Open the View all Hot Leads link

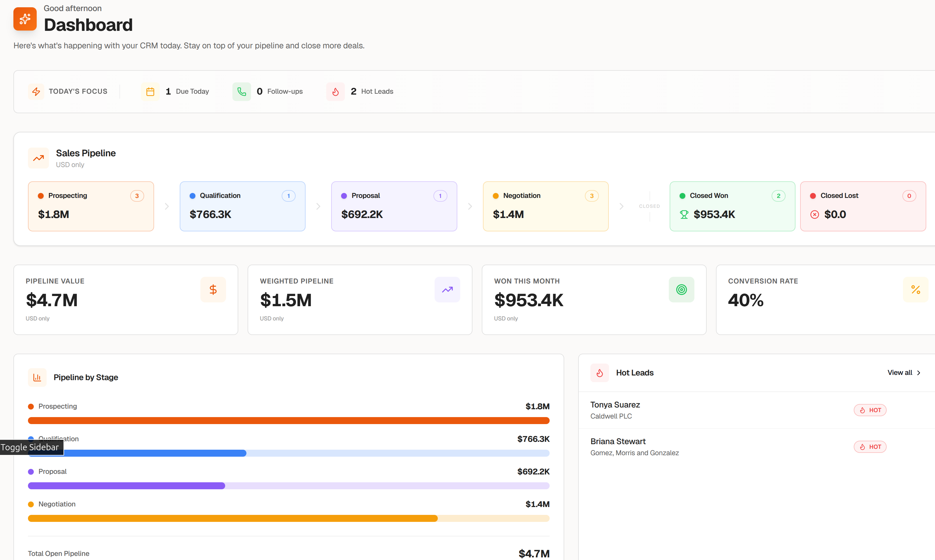[x=899, y=373]
